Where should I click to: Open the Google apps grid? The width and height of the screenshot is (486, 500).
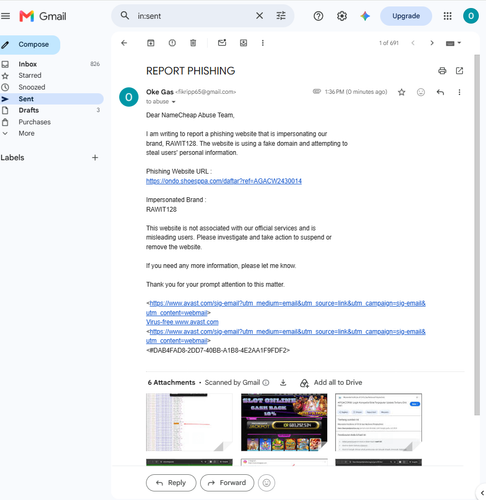coord(447,16)
